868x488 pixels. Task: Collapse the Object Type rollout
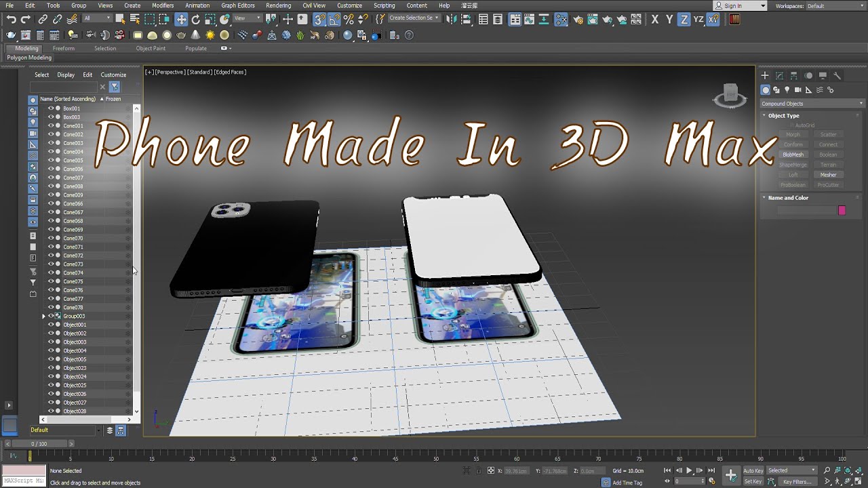coord(783,116)
